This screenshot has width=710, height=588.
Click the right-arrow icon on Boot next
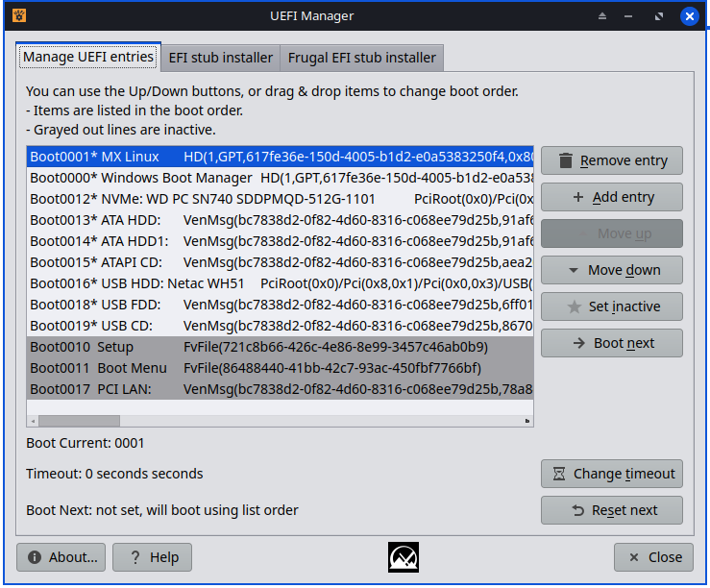(578, 343)
